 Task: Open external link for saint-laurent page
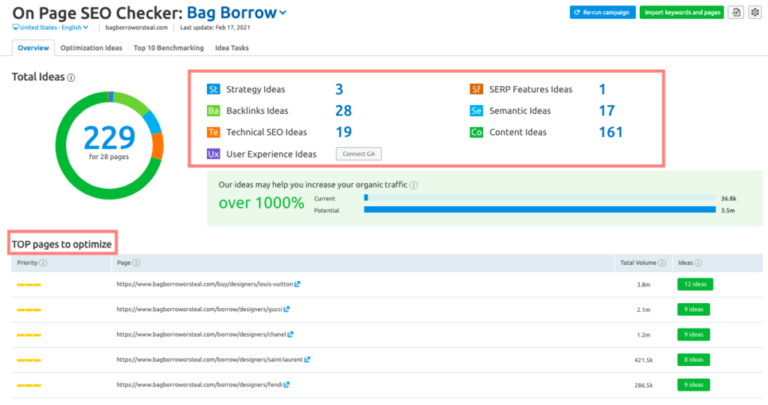(307, 359)
